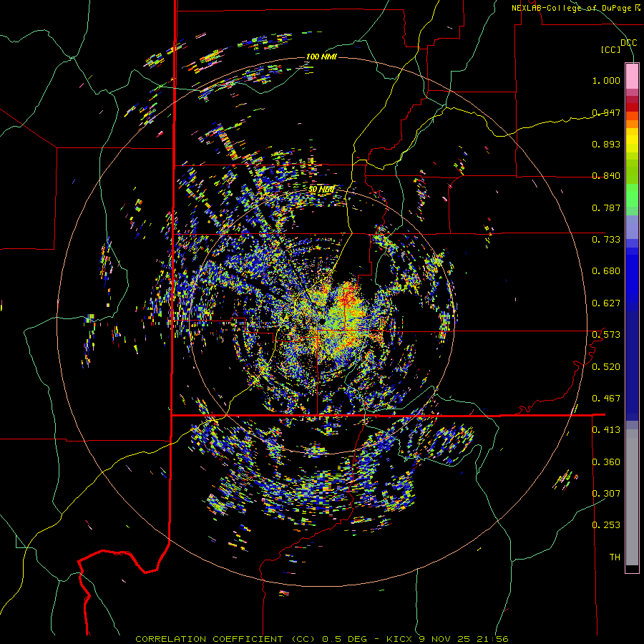Click the 0.413 scale value
Screen dimensions: 644x644
pyautogui.click(x=606, y=430)
